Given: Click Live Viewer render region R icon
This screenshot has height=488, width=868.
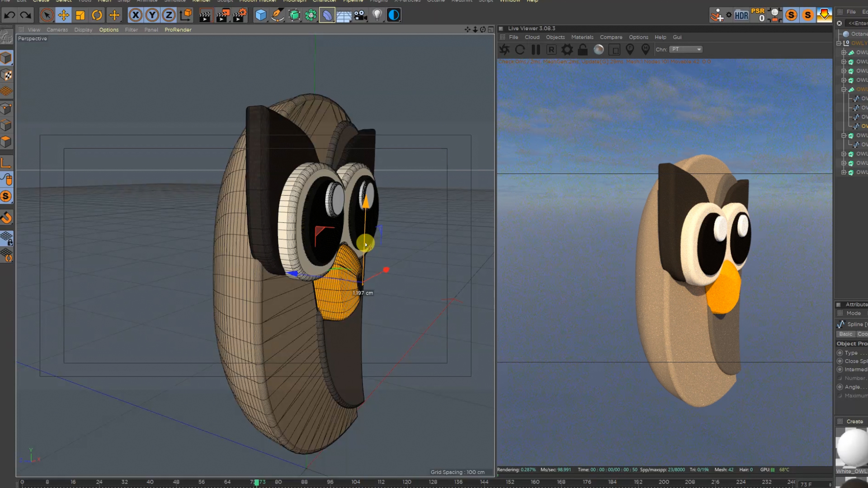Looking at the screenshot, I should tap(552, 50).
